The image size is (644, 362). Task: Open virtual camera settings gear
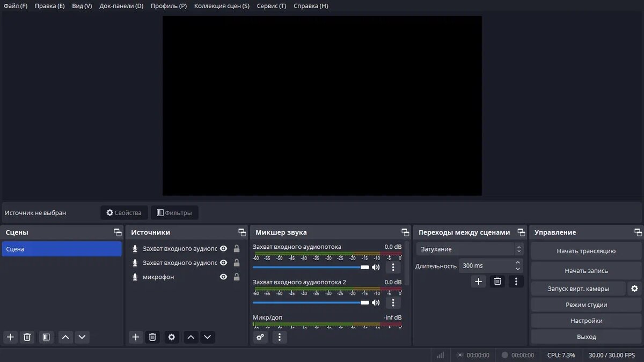(634, 289)
